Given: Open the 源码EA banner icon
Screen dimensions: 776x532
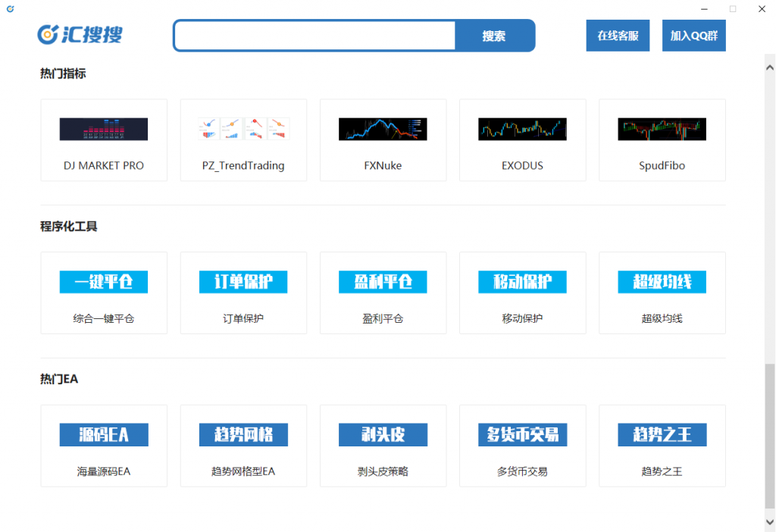Looking at the screenshot, I should tap(104, 434).
